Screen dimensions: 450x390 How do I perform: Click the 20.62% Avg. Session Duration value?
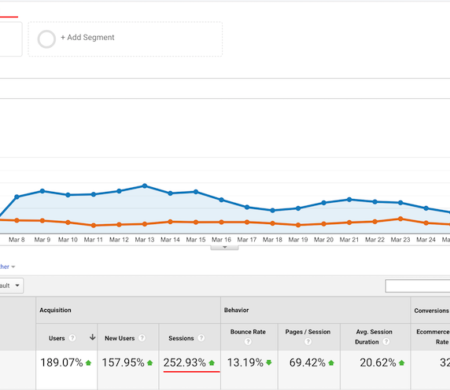(378, 362)
